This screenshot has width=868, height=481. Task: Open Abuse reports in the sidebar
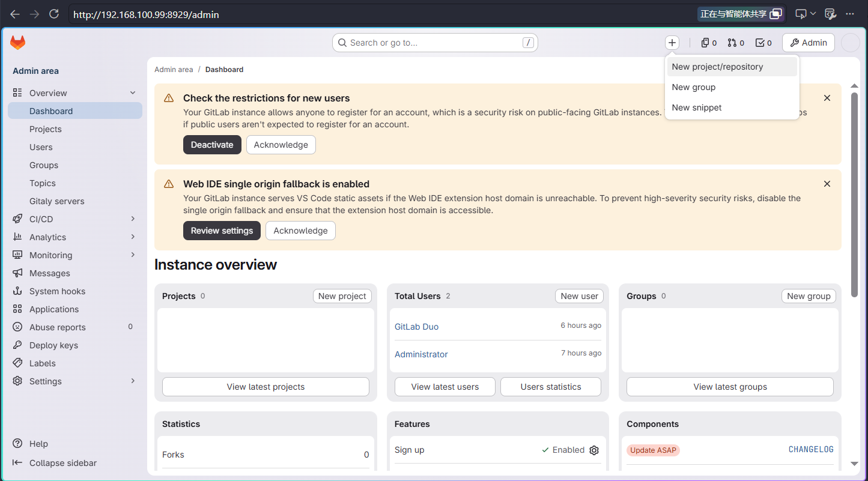pos(75,327)
